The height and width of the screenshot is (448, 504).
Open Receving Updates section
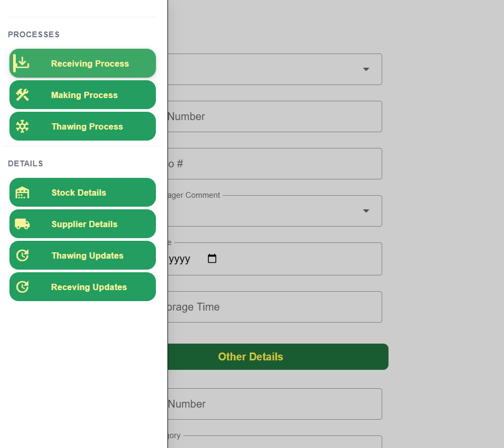pyautogui.click(x=89, y=287)
